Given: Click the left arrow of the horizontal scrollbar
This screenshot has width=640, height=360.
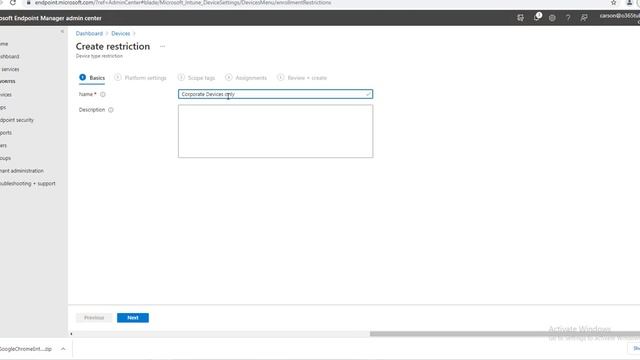Looking at the screenshot, I should coord(71,334).
